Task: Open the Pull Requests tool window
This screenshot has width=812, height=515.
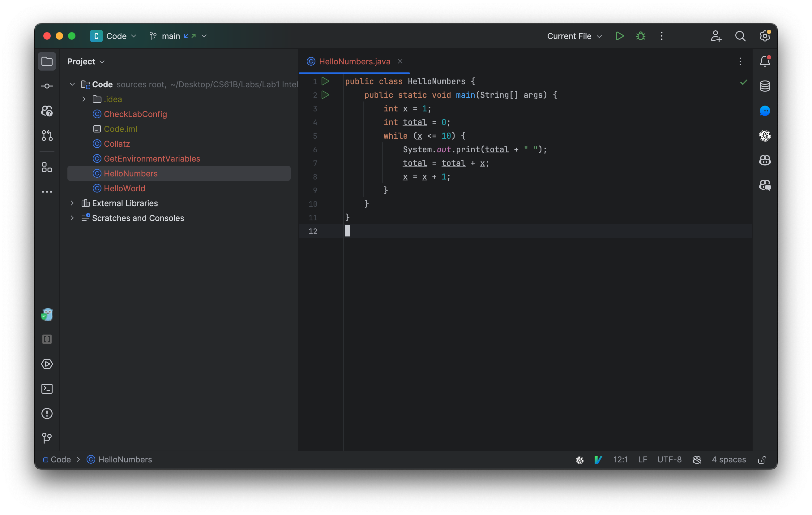Action: point(47,136)
